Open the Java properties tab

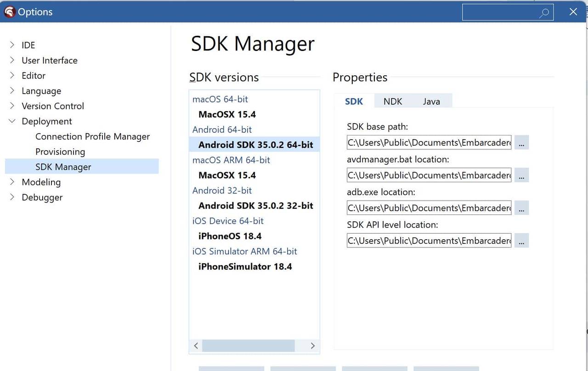pos(431,101)
